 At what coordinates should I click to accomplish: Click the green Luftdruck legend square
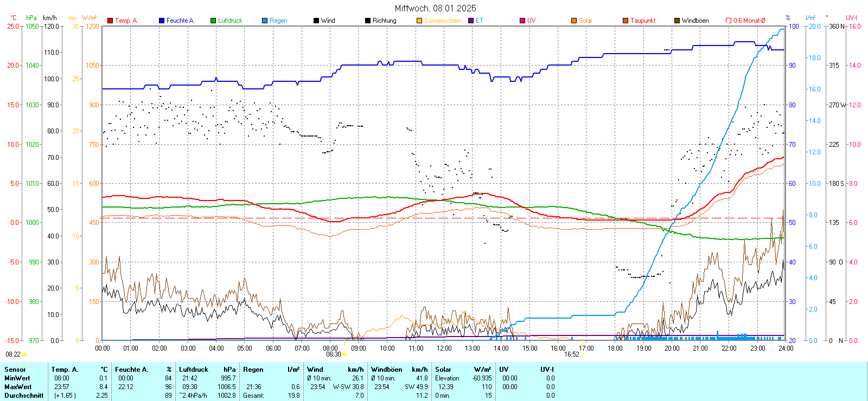(x=213, y=21)
